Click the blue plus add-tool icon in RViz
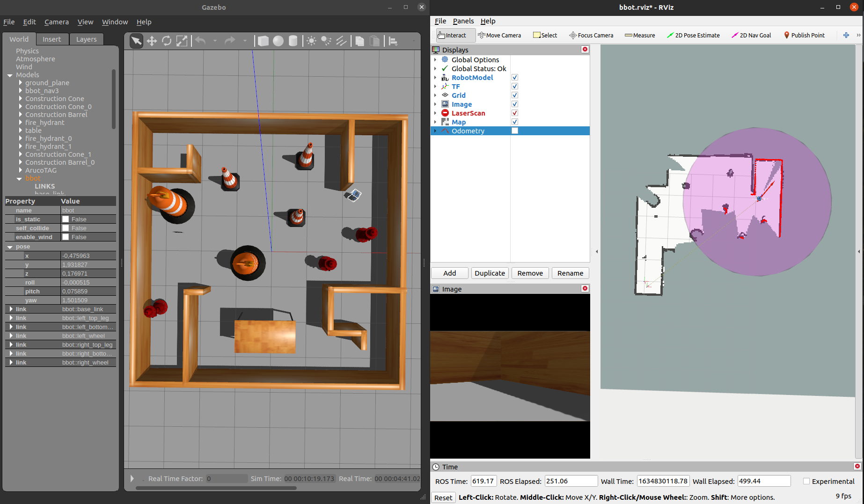 (x=846, y=35)
